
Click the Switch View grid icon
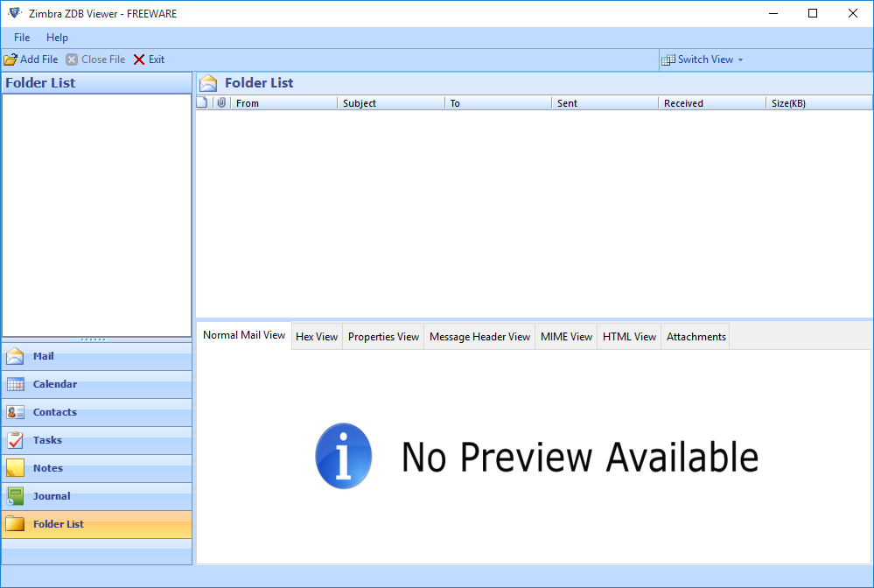click(668, 59)
